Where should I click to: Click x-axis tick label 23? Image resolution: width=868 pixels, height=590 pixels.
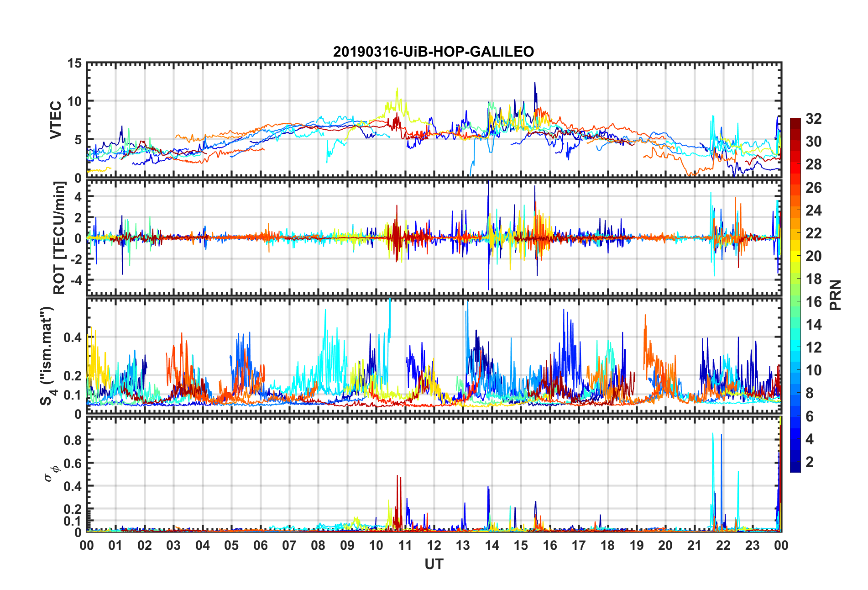coord(753,545)
